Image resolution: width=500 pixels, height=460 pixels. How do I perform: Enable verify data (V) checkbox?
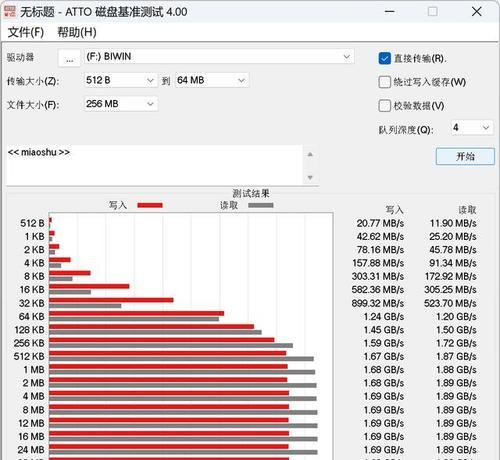pos(385,106)
